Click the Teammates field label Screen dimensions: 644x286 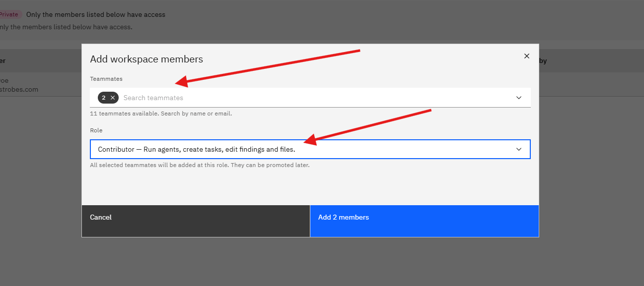106,79
